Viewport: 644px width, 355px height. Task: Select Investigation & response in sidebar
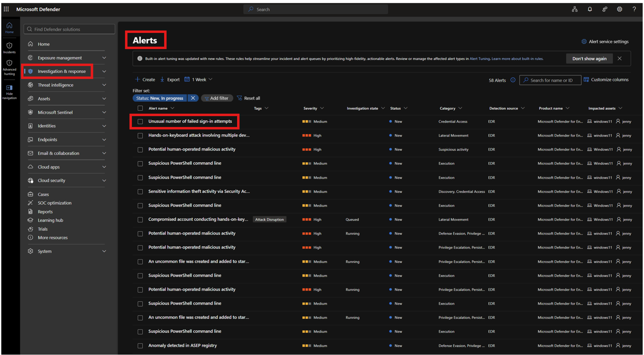[x=62, y=71]
